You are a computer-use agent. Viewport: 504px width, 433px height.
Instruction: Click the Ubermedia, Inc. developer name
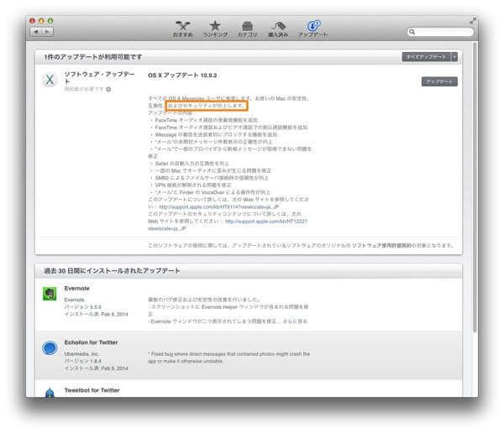[x=81, y=353]
